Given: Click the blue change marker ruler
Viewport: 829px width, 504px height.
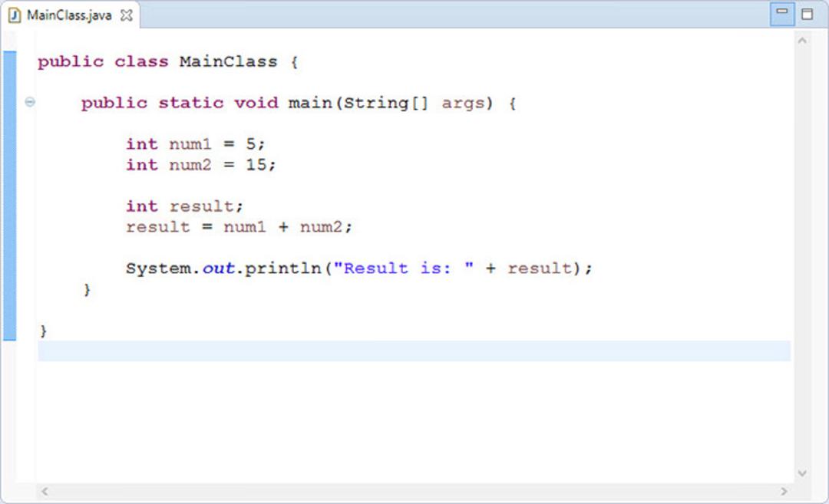Looking at the screenshot, I should tap(9, 196).
